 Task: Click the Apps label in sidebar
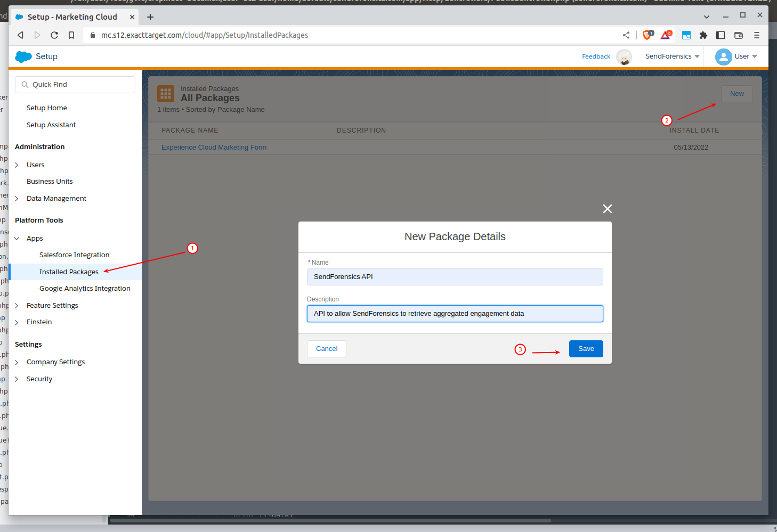[x=35, y=239]
